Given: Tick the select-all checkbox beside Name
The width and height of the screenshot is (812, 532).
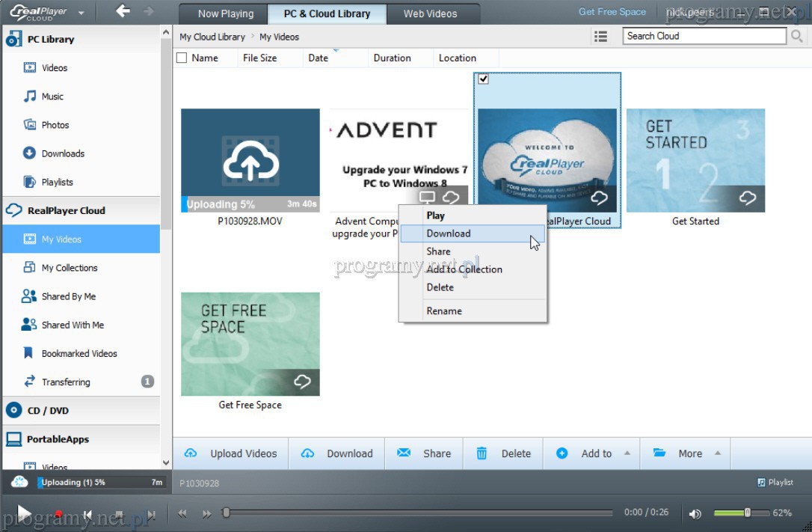Looking at the screenshot, I should tap(182, 58).
